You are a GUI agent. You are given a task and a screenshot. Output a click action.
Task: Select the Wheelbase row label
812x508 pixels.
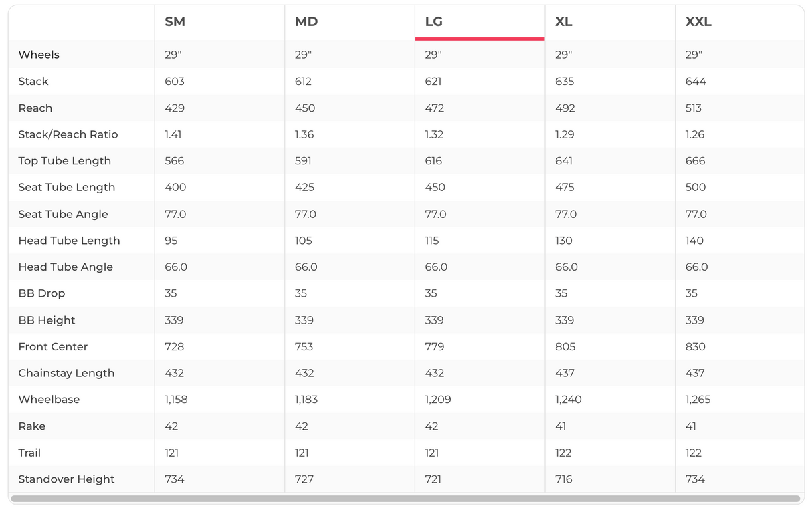click(49, 400)
